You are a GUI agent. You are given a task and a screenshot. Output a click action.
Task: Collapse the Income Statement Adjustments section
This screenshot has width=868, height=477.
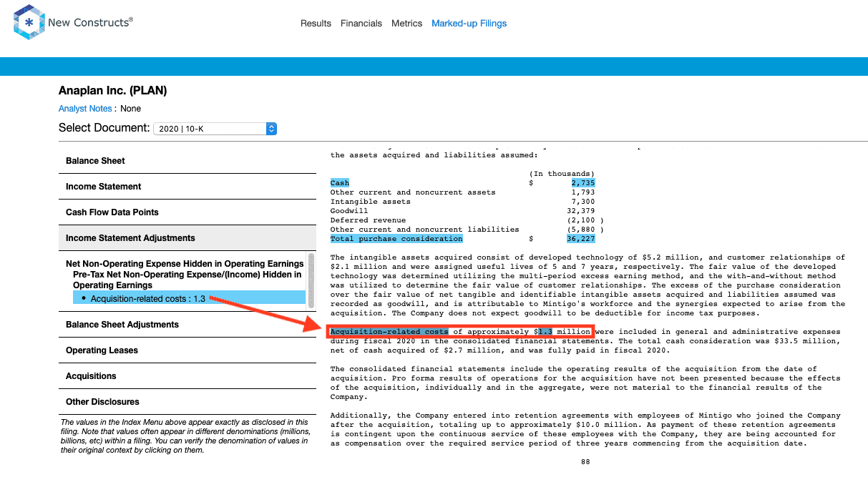[187, 238]
